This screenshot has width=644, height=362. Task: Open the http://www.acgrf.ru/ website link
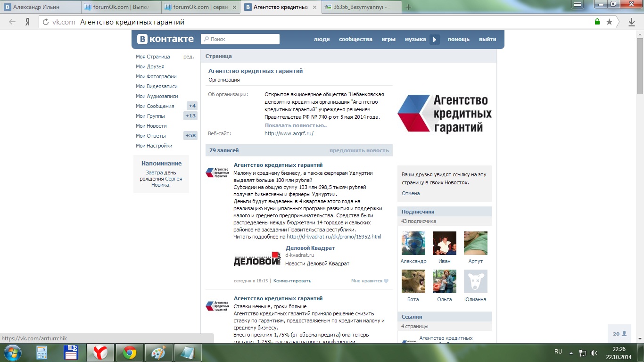tap(289, 133)
